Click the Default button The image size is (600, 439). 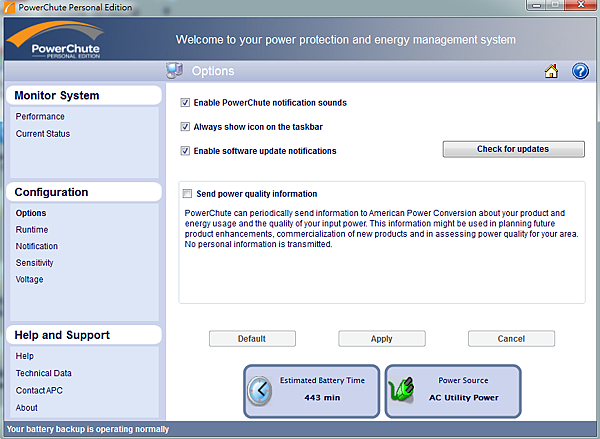(252, 339)
